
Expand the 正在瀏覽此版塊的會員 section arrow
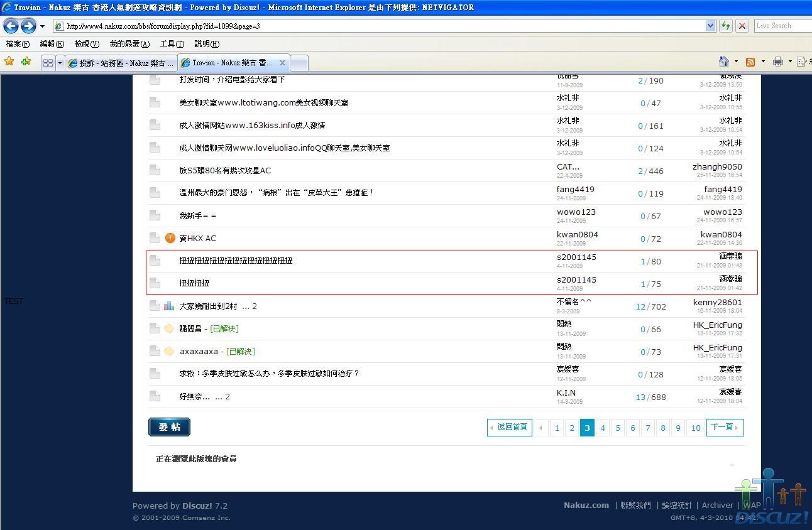point(732,465)
